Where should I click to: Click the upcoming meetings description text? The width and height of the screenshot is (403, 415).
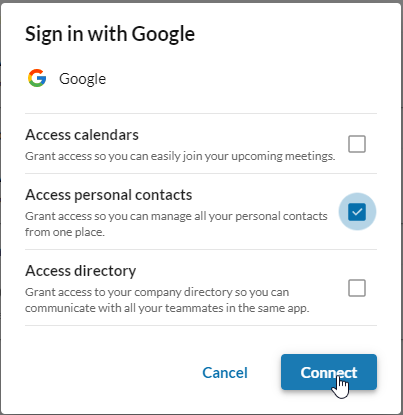pos(180,156)
